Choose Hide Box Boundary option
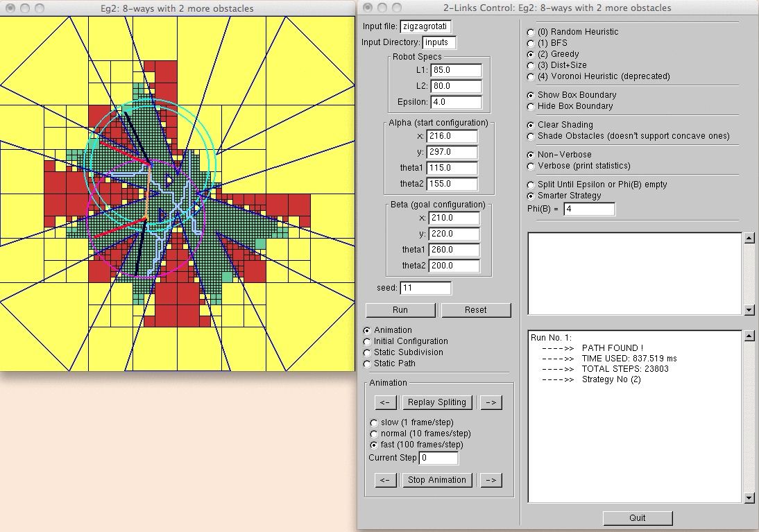The height and width of the screenshot is (532, 759). pos(531,106)
